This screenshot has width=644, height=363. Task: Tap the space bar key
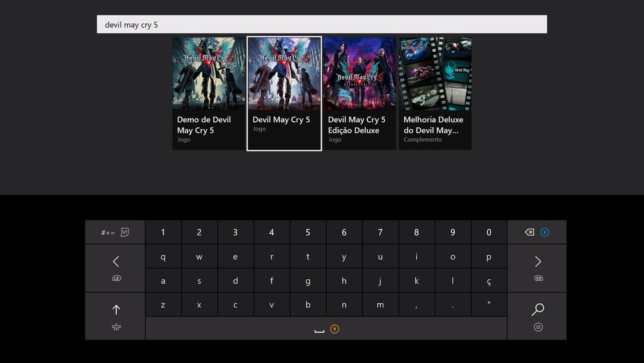tap(326, 328)
